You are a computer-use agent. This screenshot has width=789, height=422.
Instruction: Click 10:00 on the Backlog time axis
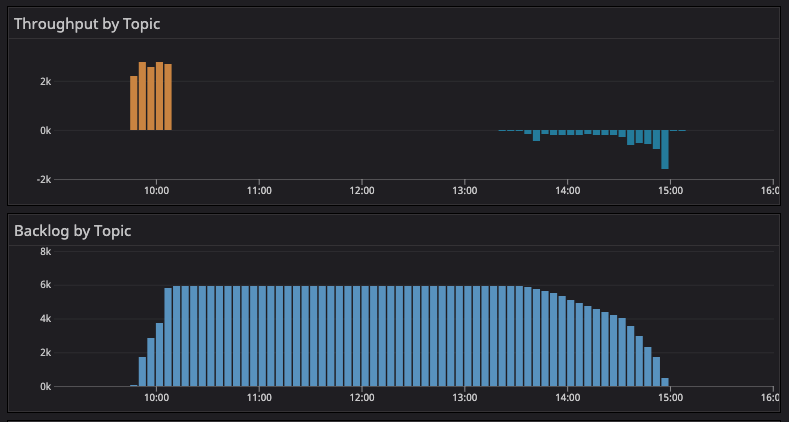156,398
